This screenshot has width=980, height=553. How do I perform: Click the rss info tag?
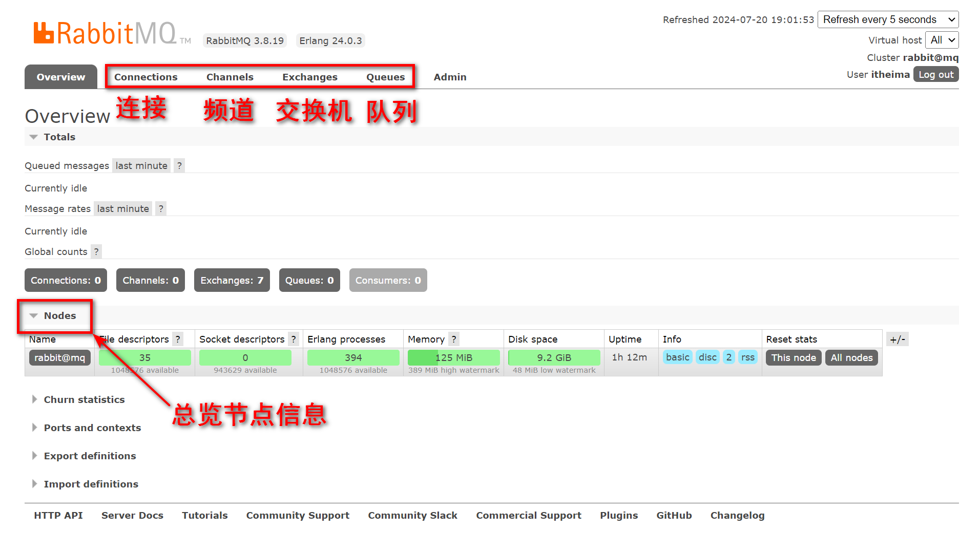(748, 357)
